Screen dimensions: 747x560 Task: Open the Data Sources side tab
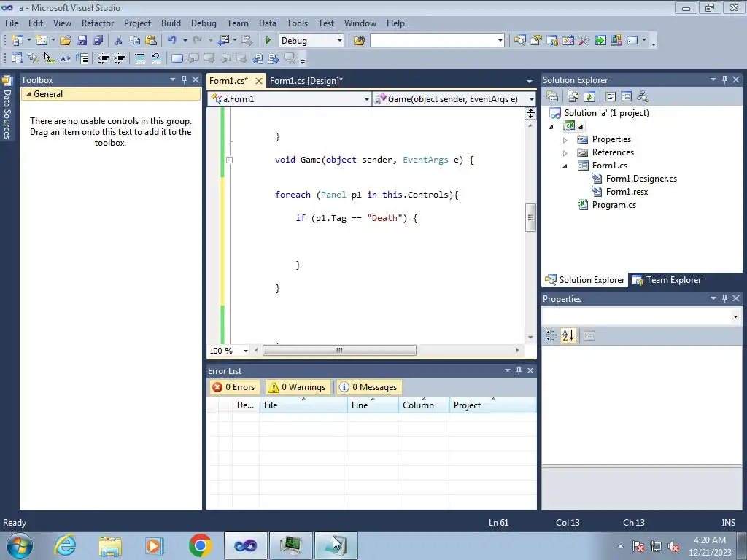pos(7,108)
